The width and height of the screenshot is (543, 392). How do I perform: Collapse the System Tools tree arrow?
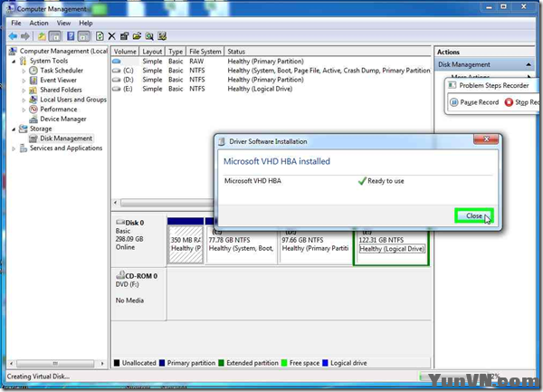14,62
